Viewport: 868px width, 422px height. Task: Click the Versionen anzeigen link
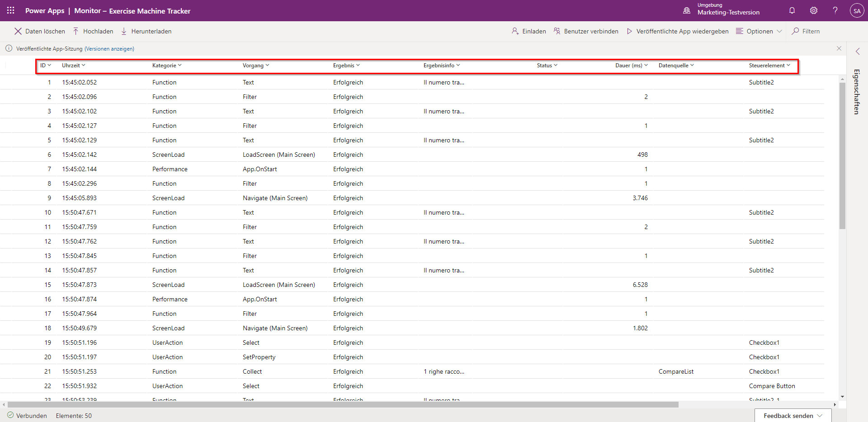point(109,49)
